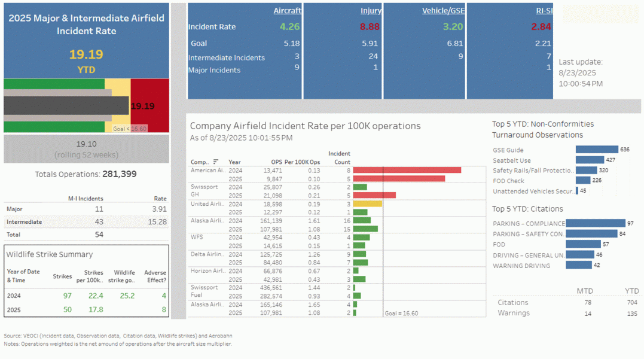The height and width of the screenshot is (359, 644).
Task: Select the rolling 52 weeks rate box
Action: click(86, 148)
